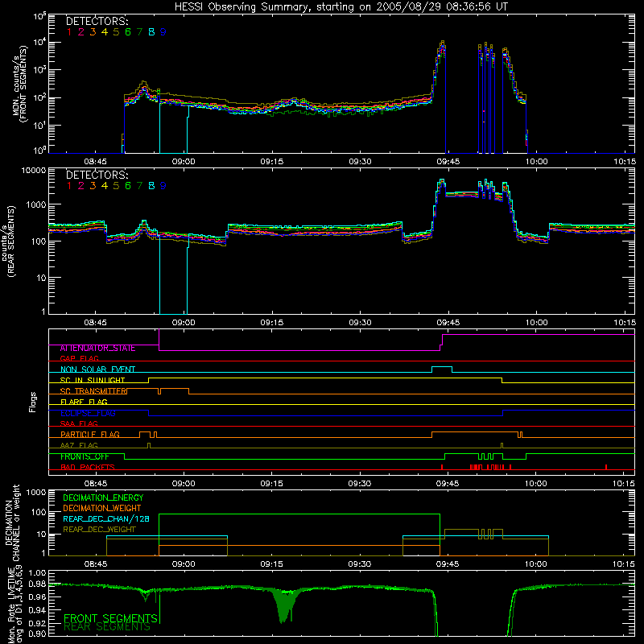Click the isolated BAD_PACKETS spike near 10:12
This screenshot has width=644, height=644.
[606, 467]
